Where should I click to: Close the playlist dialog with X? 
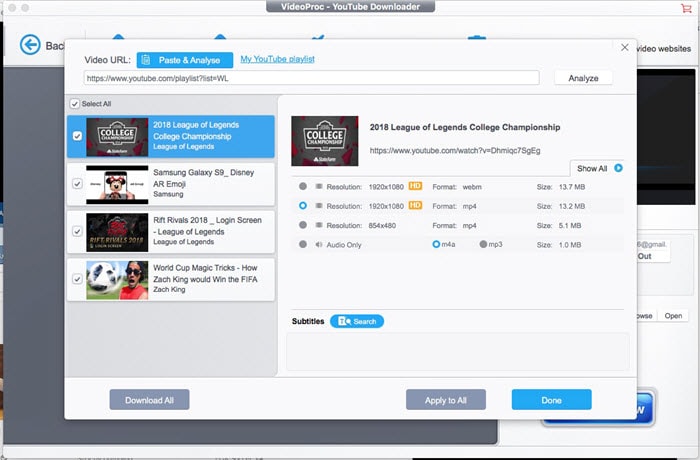click(x=625, y=47)
